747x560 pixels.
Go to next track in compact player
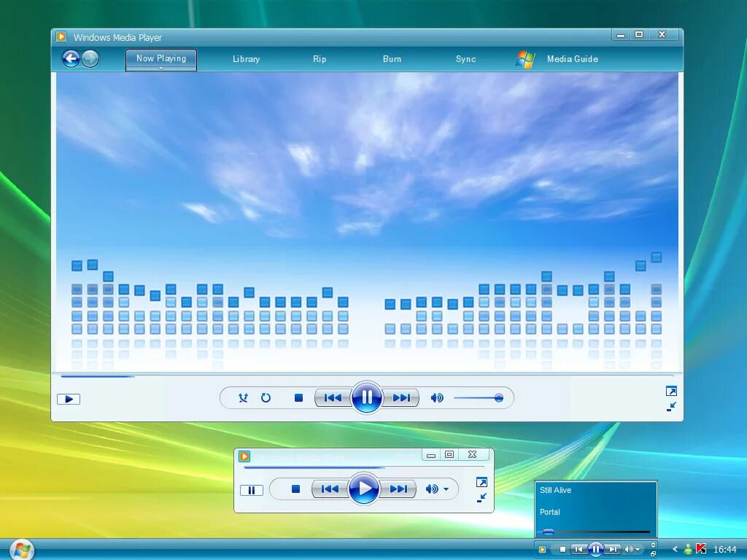click(x=398, y=489)
